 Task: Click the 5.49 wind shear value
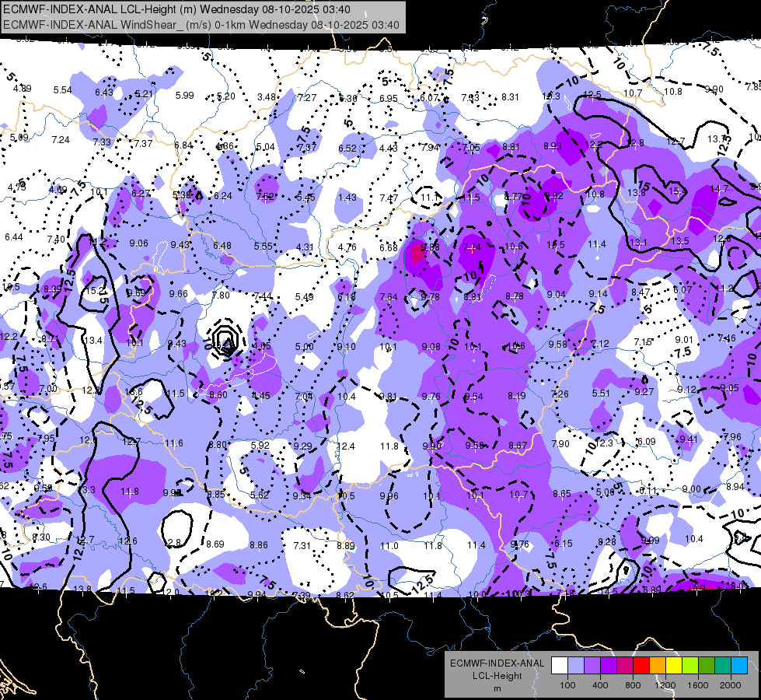coord(304,297)
